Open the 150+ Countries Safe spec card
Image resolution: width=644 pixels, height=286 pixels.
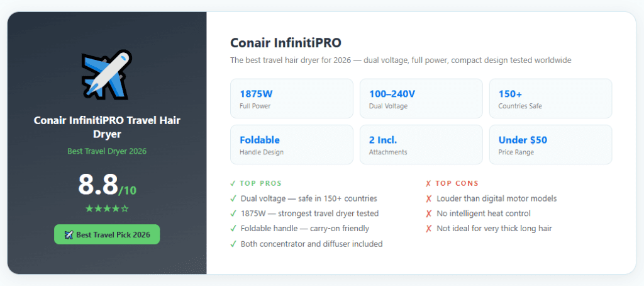tap(550, 99)
